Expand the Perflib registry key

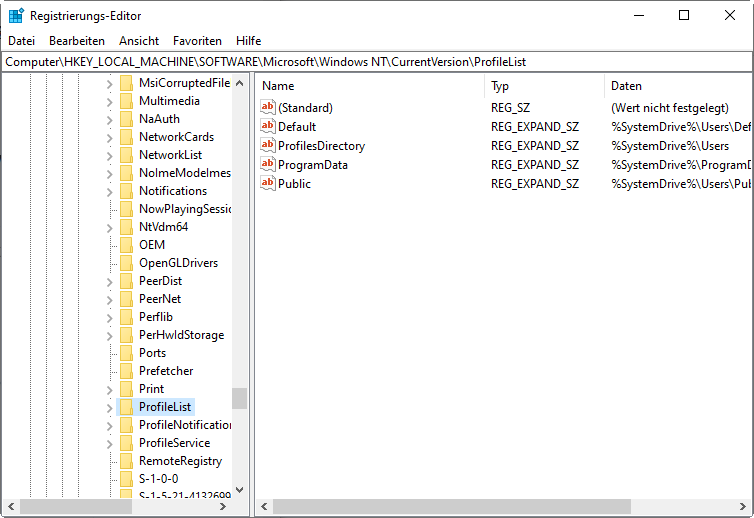[110, 317]
